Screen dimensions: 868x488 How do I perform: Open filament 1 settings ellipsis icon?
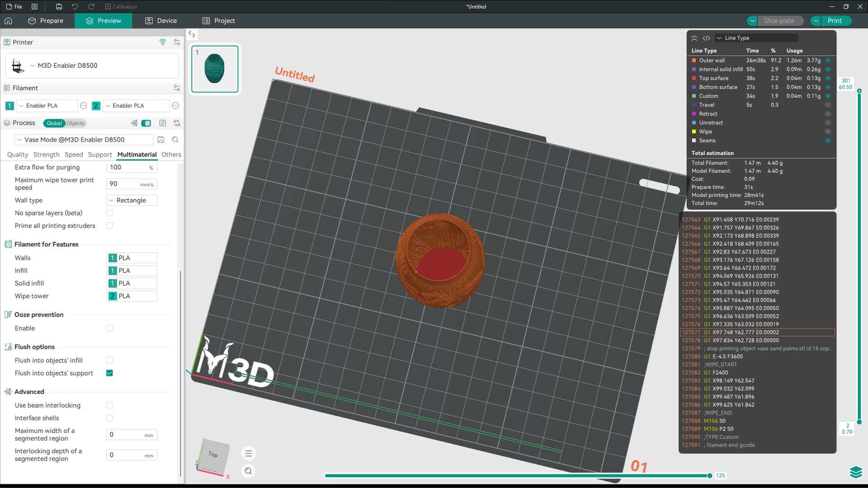(83, 106)
